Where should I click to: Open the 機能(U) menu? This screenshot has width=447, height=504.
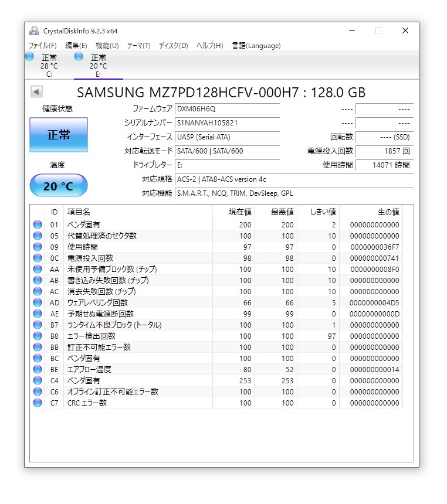click(107, 46)
